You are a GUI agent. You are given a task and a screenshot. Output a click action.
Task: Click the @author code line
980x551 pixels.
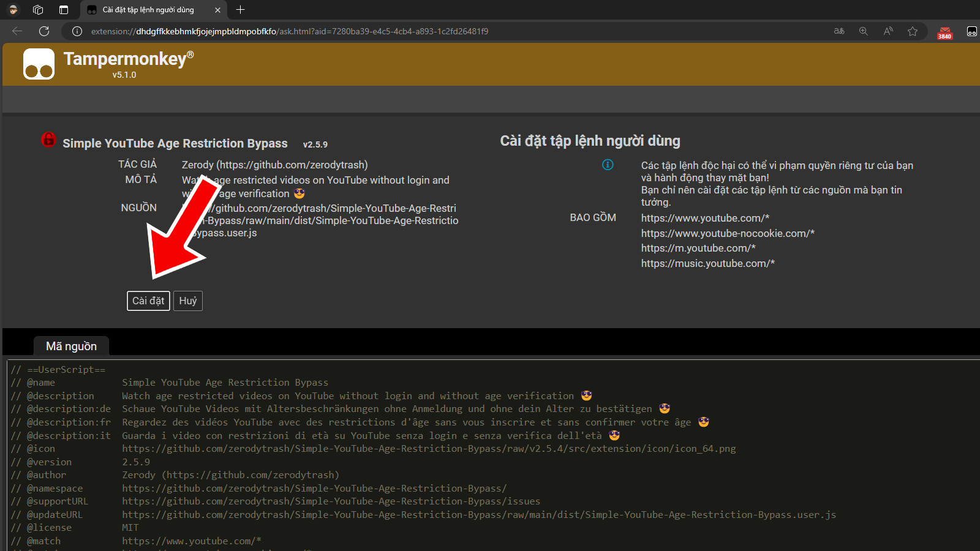[x=175, y=475]
